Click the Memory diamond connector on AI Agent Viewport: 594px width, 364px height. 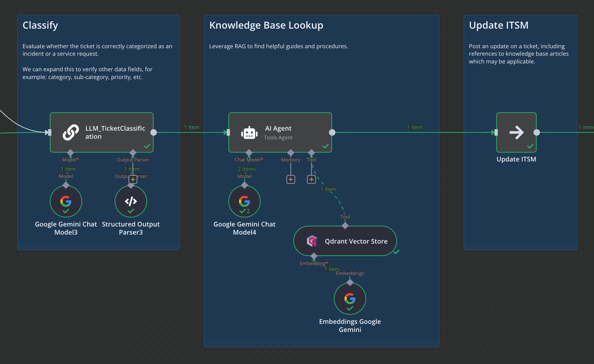pos(291,152)
